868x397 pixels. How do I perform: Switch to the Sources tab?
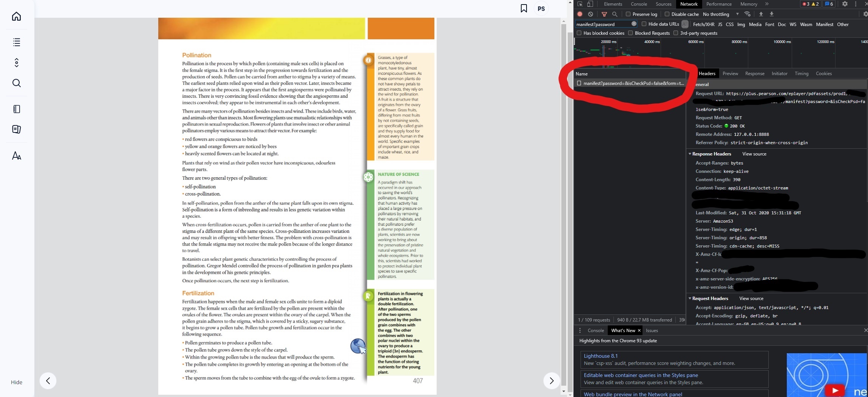tap(664, 4)
